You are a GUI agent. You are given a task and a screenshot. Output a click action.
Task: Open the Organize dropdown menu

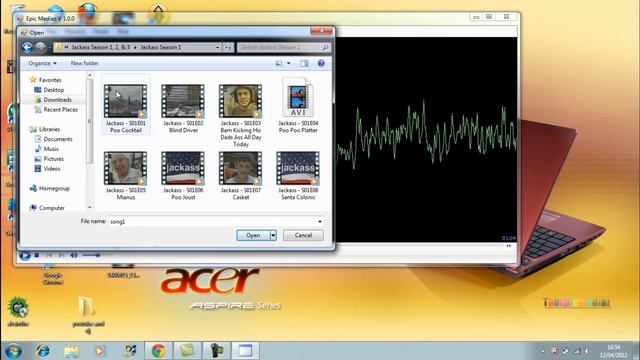click(42, 63)
